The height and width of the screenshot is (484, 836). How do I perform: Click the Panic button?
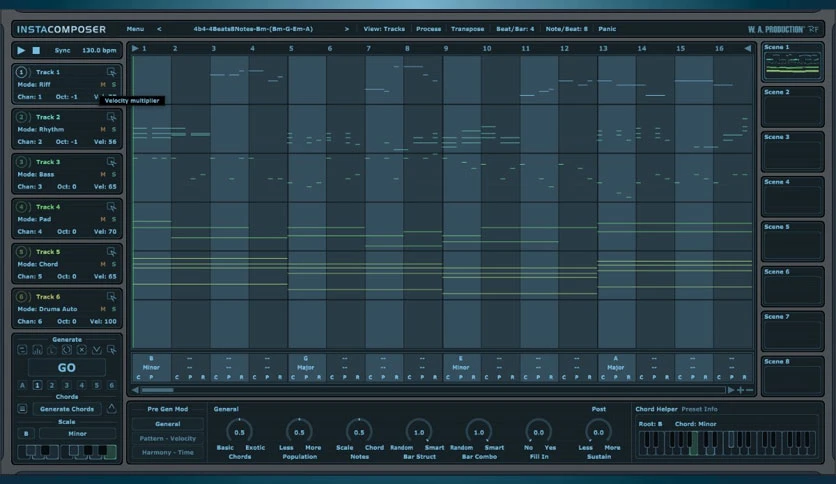[x=607, y=29]
